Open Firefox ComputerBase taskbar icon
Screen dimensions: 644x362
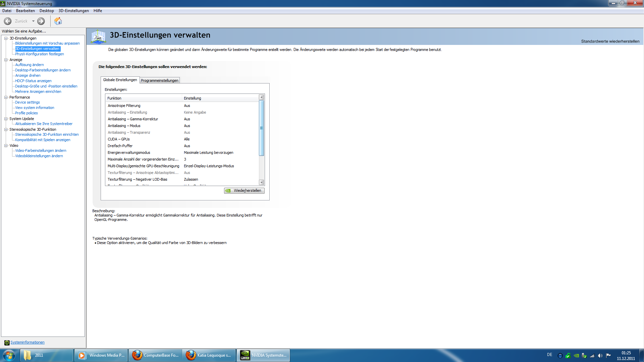[155, 355]
